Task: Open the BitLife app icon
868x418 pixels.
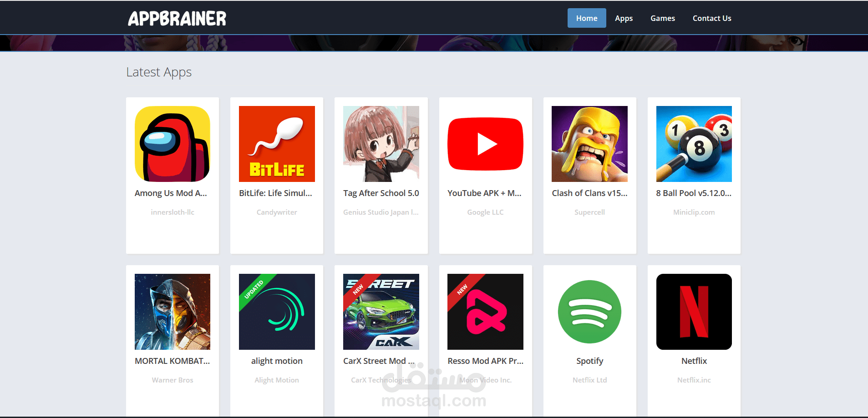Action: pos(277,144)
